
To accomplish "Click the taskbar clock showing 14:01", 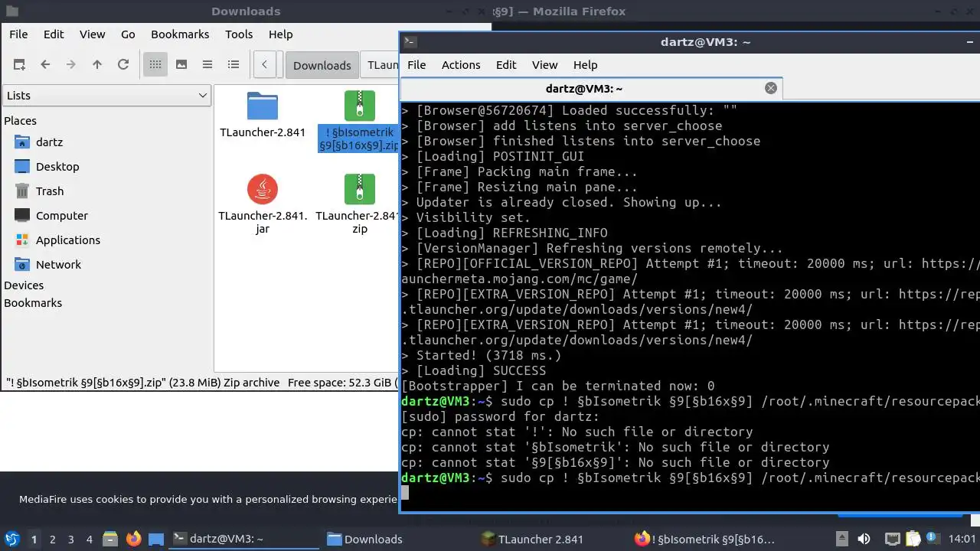I will (x=962, y=539).
